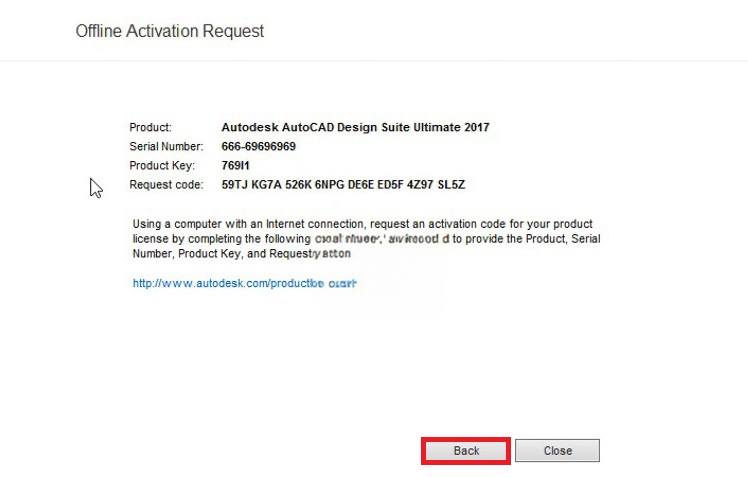The image size is (748, 477).
Task: Click the product key value 769I1
Action: coord(235,166)
